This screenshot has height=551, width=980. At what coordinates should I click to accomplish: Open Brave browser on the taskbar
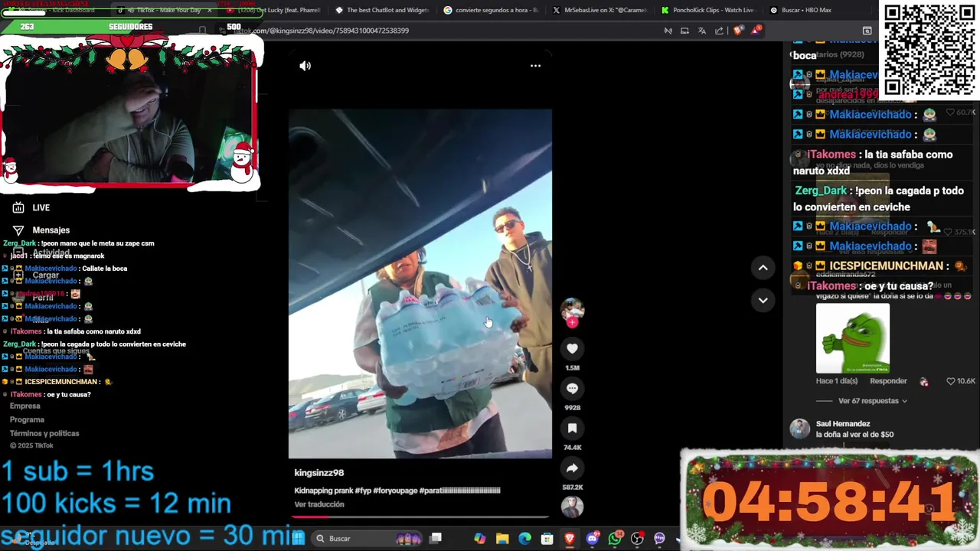point(570,539)
